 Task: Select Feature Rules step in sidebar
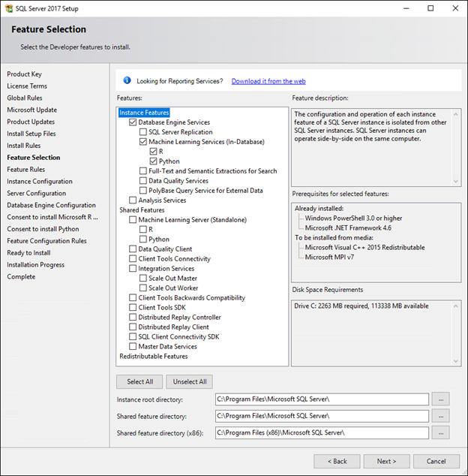[x=26, y=170]
